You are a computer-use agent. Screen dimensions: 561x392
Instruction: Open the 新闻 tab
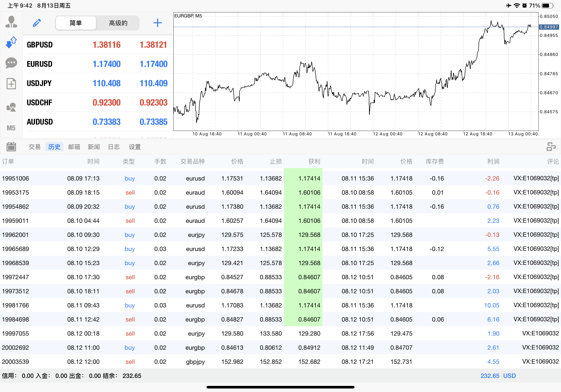click(x=94, y=147)
